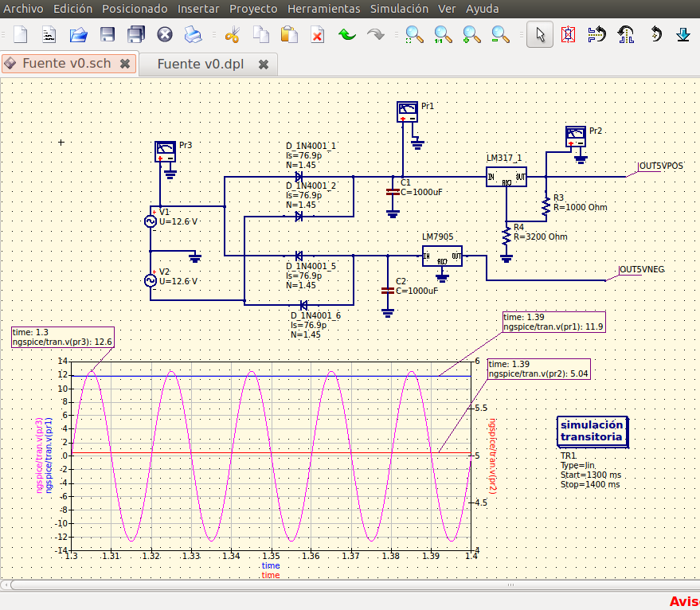Toggle deactivate/activate component tool
Viewport: 700px width, 610px height.
(x=568, y=34)
